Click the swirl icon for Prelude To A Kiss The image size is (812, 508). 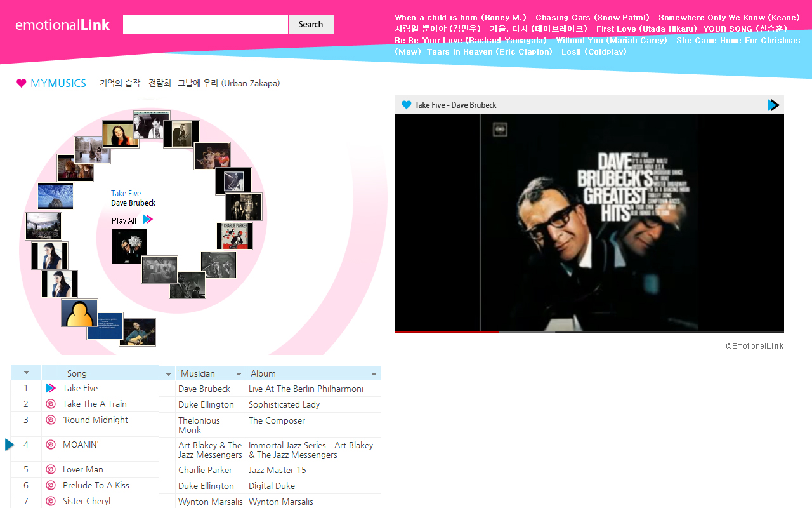tap(51, 485)
